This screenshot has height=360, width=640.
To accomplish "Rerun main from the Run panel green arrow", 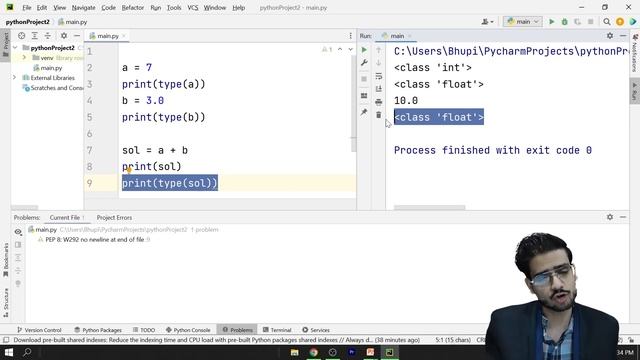I will (364, 50).
